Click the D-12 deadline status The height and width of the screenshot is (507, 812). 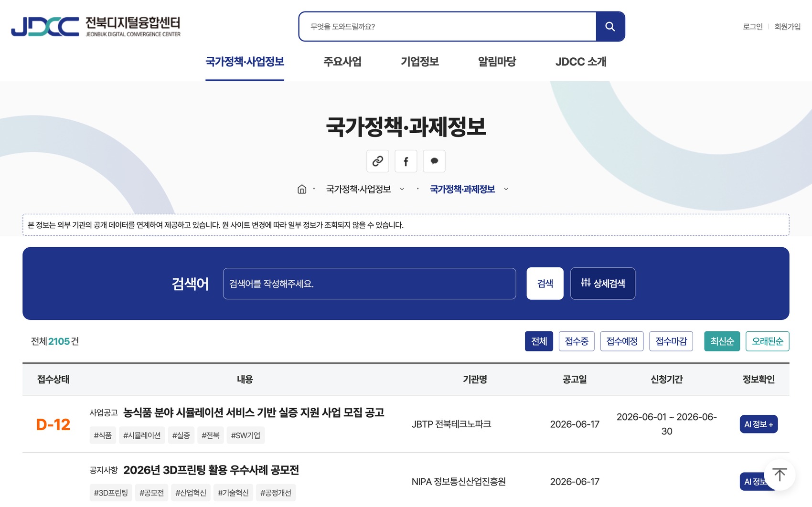[53, 424]
